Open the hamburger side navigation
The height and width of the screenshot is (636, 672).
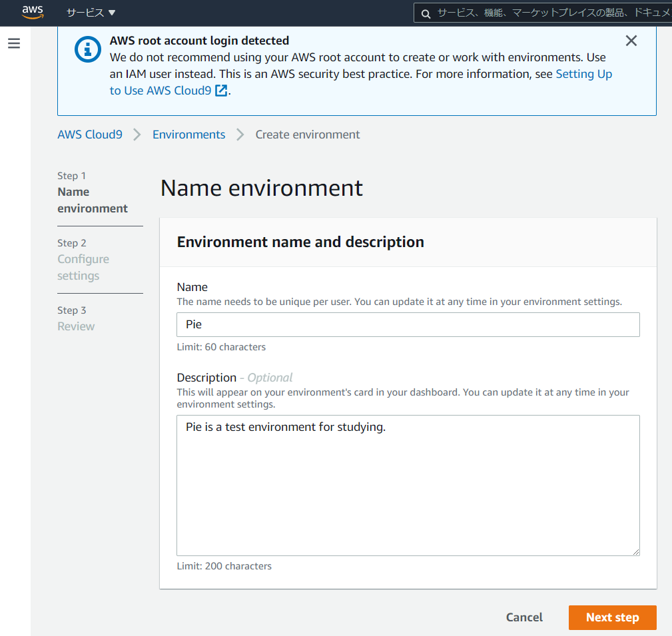14,43
